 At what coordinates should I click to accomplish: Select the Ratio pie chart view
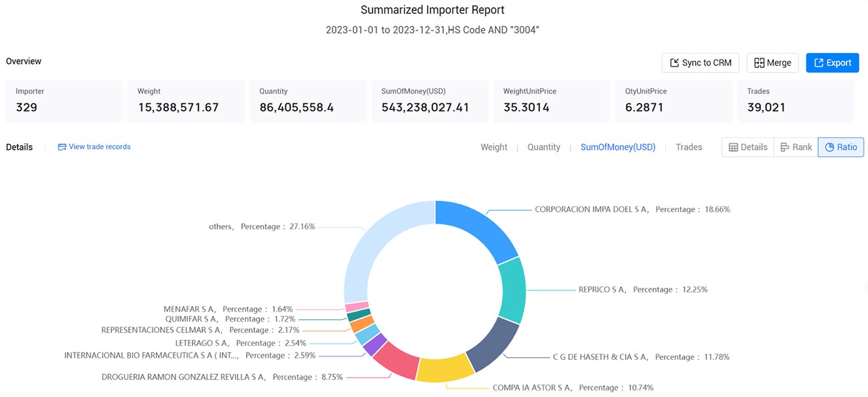click(x=841, y=147)
